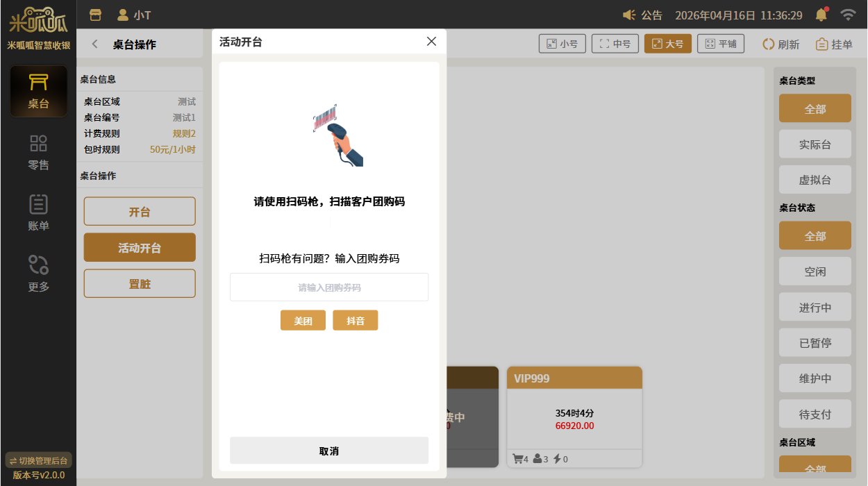Screen dimensions: 868x486
Task: Filter table type by 实际台
Action: click(815, 144)
